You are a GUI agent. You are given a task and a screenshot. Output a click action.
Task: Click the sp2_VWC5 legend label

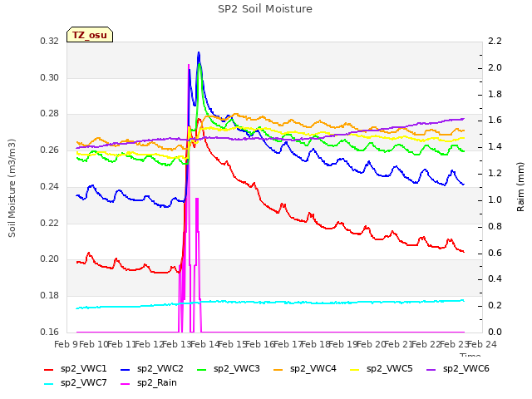pyautogui.click(x=390, y=369)
